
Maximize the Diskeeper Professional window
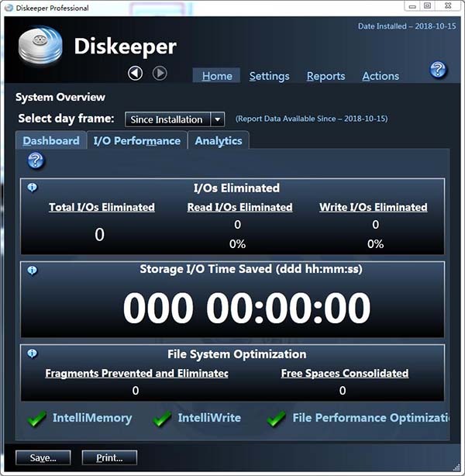tap(427, 6)
